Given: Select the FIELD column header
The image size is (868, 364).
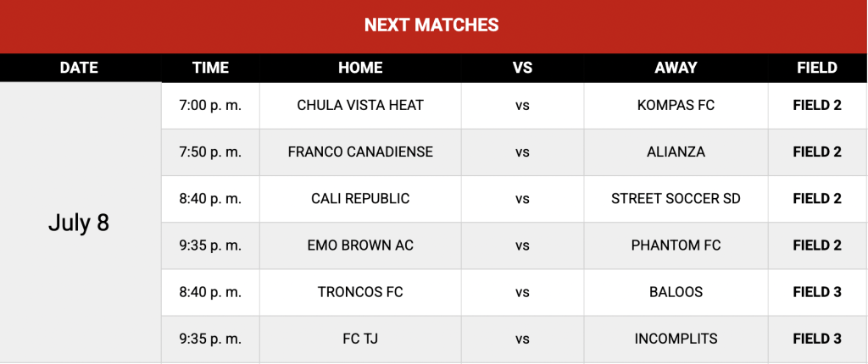Looking at the screenshot, I should 817,68.
